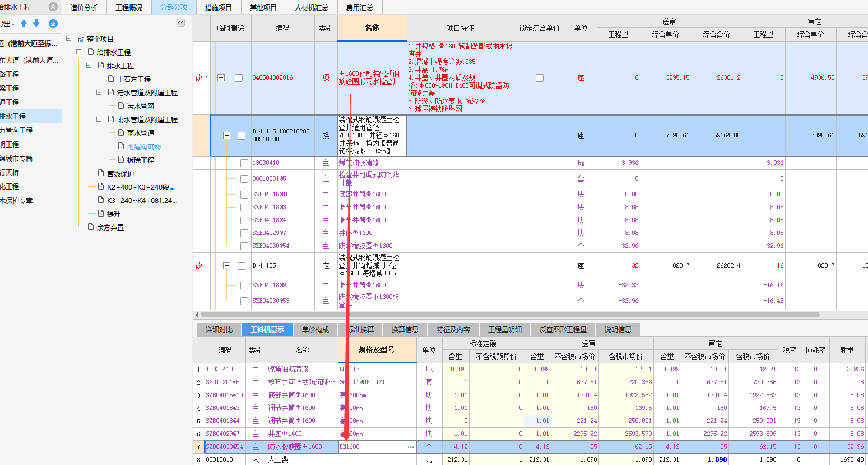Collapse the 040504002016 item row

(221, 78)
